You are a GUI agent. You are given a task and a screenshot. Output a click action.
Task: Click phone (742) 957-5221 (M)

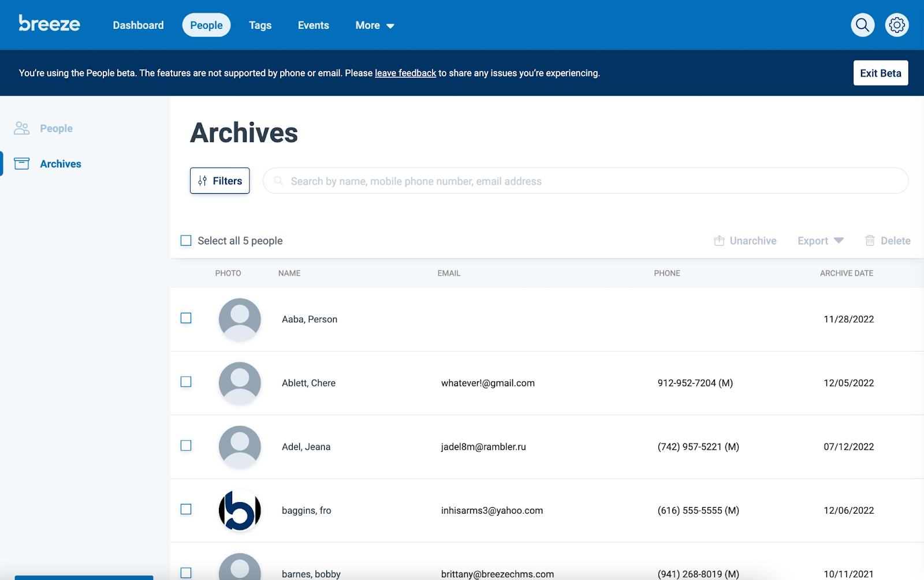click(698, 447)
